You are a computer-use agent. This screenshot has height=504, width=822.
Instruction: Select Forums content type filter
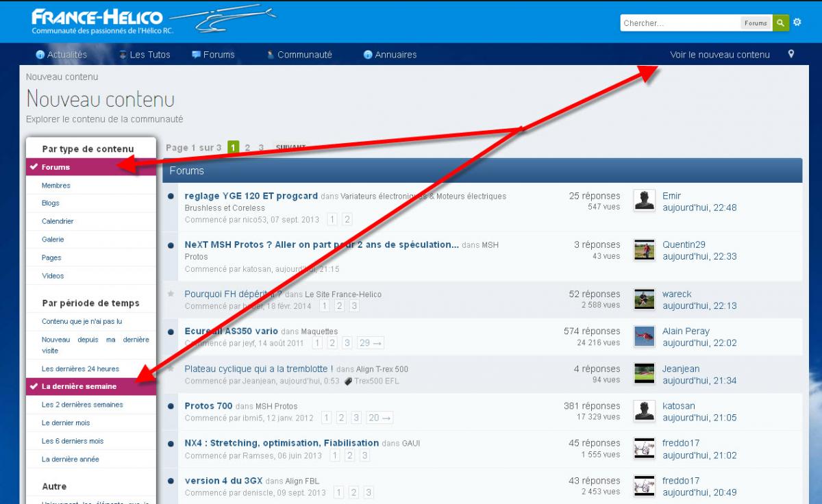(x=91, y=167)
